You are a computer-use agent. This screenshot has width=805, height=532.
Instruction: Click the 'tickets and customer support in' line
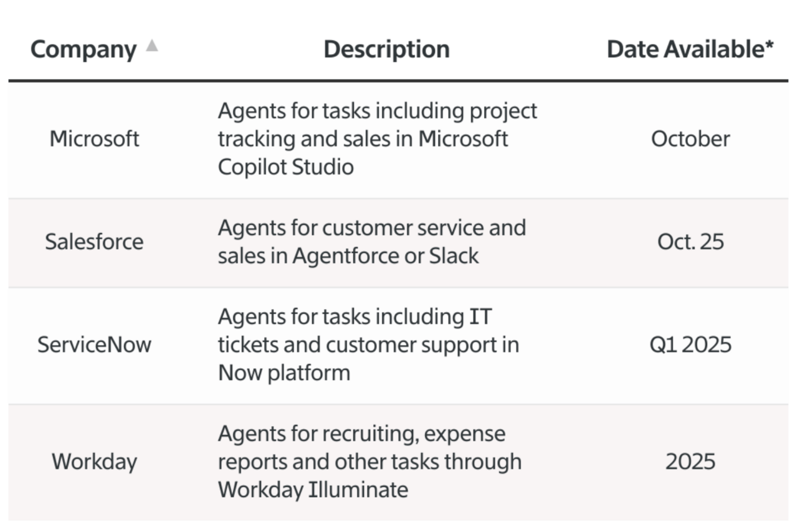368,344
